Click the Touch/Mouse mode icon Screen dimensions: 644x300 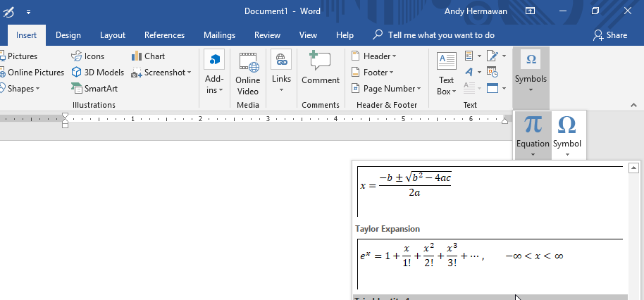[9, 11]
